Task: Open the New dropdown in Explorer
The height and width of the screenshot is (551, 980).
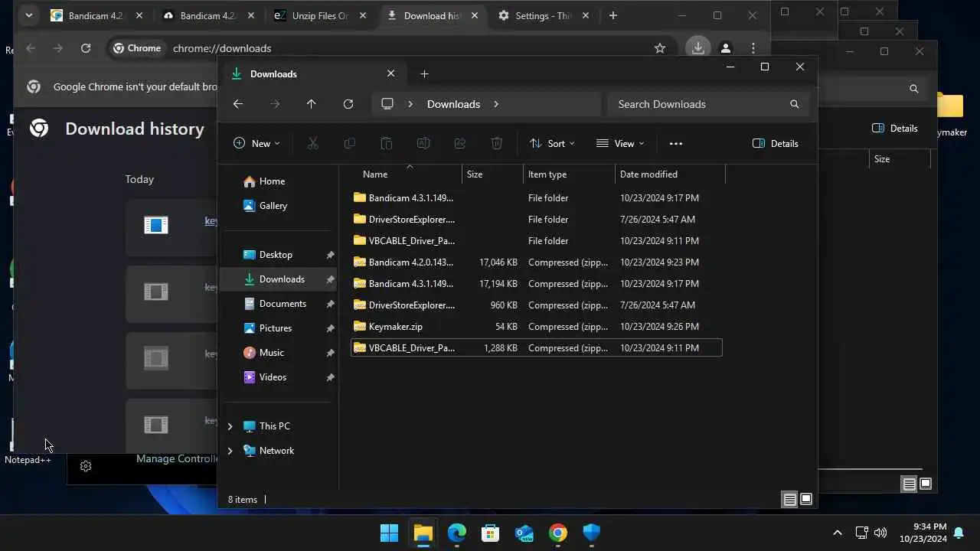Action: click(x=256, y=143)
